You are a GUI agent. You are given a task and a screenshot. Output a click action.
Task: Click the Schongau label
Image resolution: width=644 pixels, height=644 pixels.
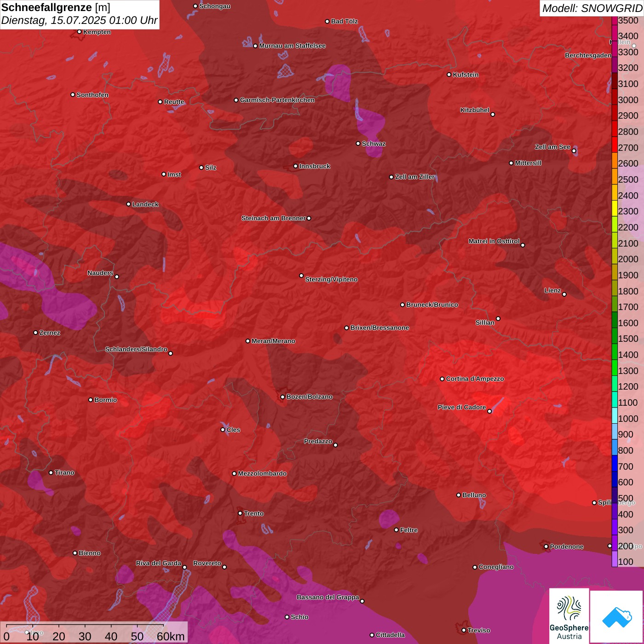pyautogui.click(x=215, y=6)
